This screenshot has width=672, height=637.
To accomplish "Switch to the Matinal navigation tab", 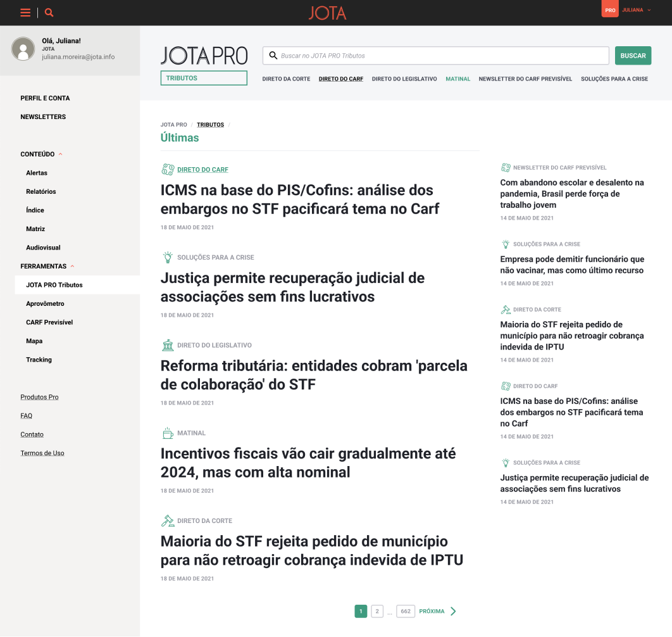I will [457, 79].
